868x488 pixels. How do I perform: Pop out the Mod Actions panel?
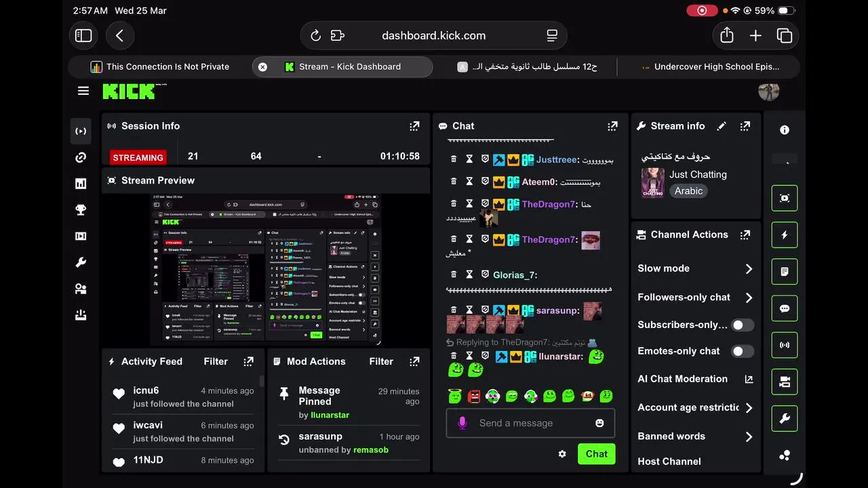point(414,361)
